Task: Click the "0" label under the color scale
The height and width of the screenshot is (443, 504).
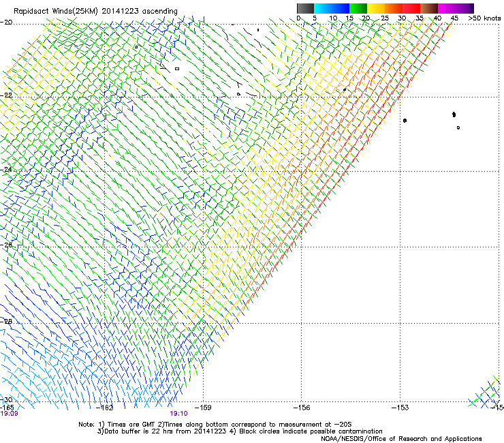Action: coord(298,18)
